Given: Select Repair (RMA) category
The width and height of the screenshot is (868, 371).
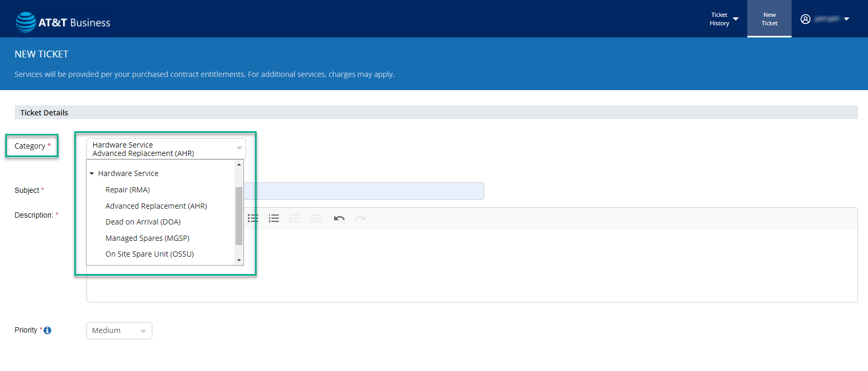Looking at the screenshot, I should tap(128, 190).
